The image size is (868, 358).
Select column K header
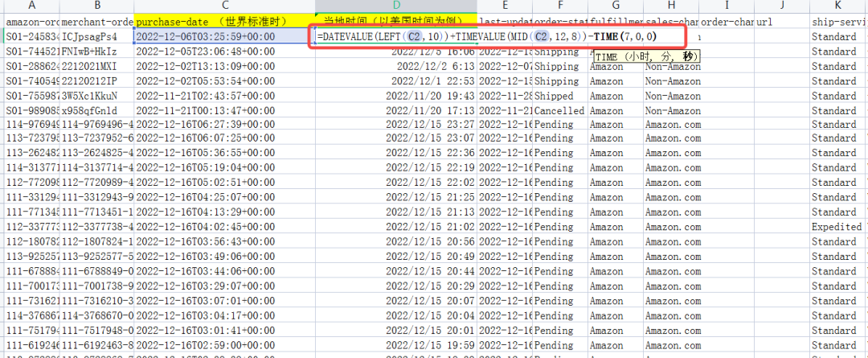(x=838, y=6)
